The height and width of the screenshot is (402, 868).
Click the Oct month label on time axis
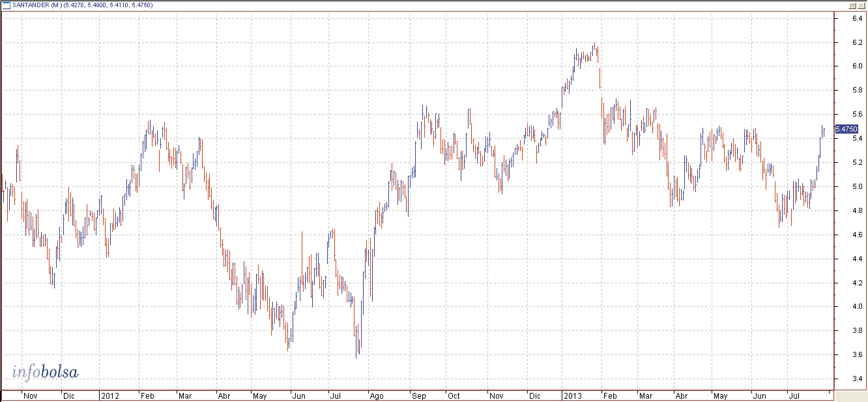point(454,396)
